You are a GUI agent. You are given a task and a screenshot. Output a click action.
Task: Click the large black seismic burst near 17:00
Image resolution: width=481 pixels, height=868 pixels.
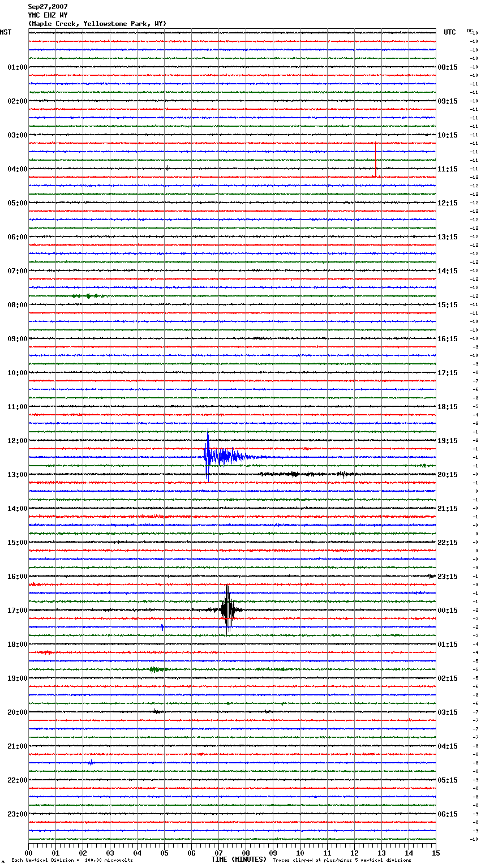(227, 609)
